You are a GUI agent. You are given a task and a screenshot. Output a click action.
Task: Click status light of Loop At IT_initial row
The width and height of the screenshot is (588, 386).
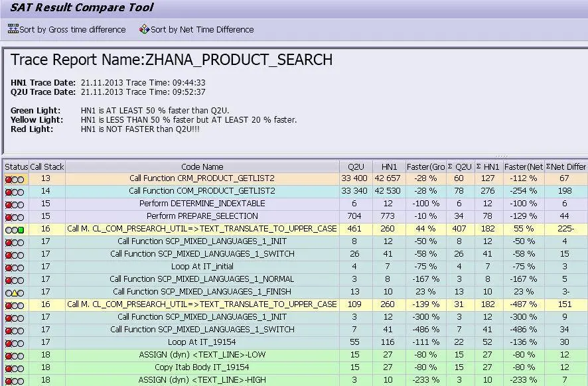14,268
